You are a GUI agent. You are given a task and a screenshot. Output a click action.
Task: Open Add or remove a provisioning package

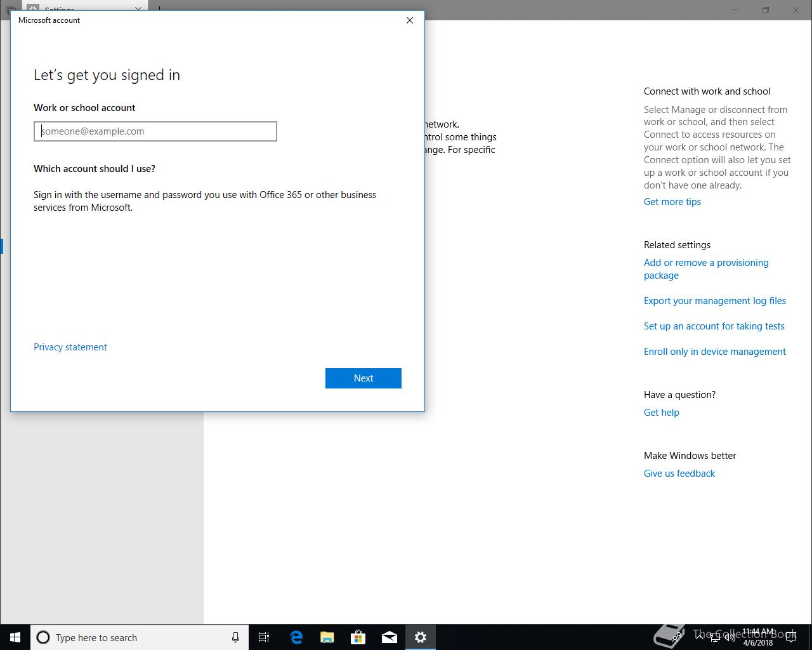point(706,269)
